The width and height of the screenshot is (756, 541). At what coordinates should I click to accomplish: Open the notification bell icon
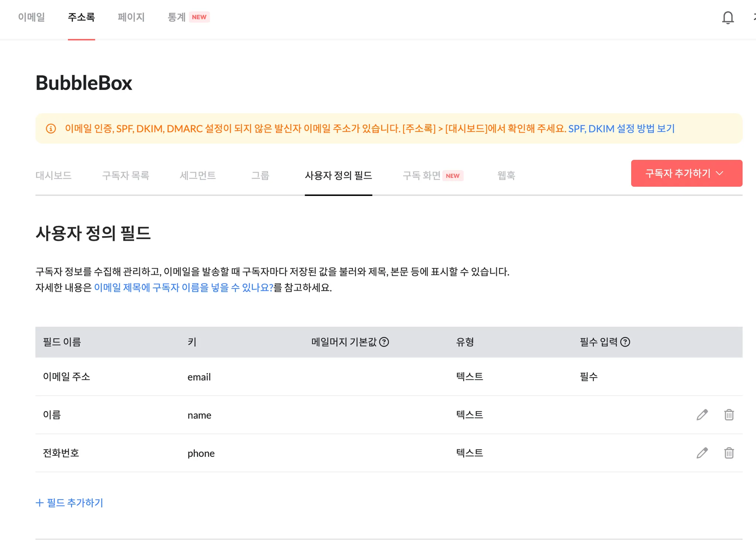point(728,17)
